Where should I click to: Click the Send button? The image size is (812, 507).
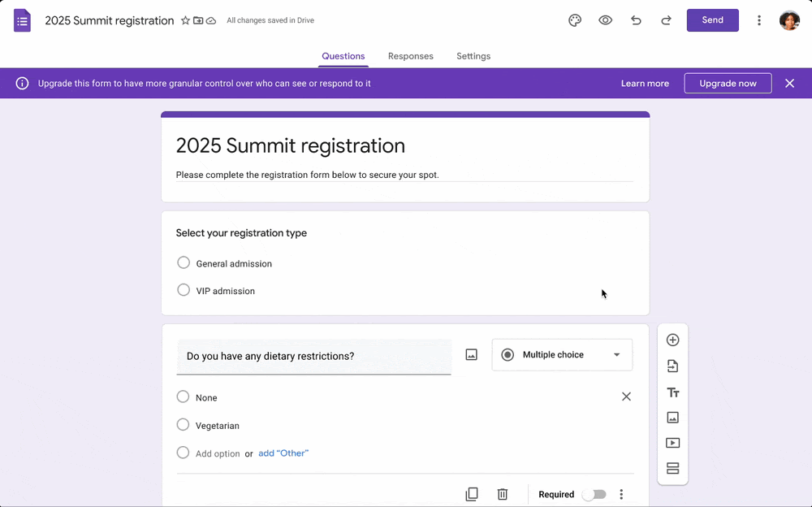point(713,20)
